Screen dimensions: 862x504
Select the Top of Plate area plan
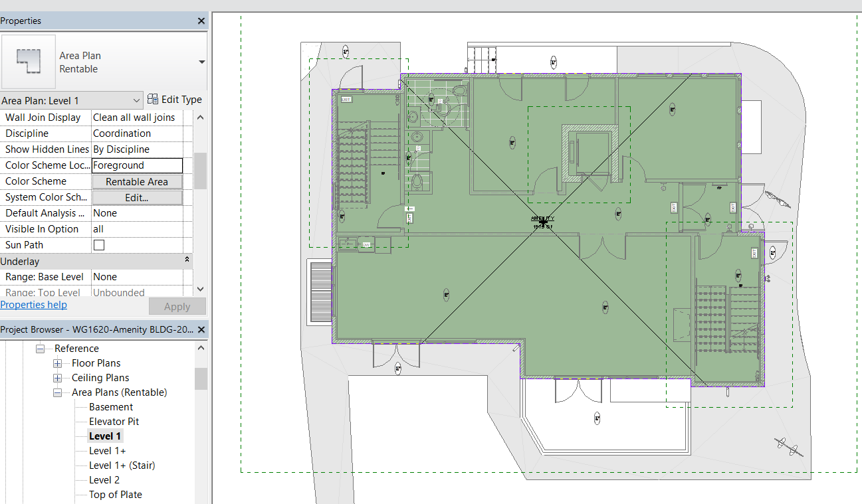[x=115, y=494]
